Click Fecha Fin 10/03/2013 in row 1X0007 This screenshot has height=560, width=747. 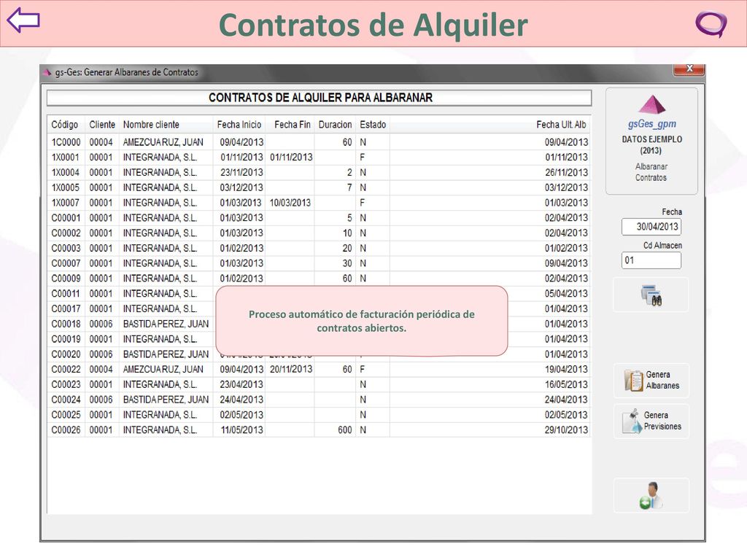point(290,203)
